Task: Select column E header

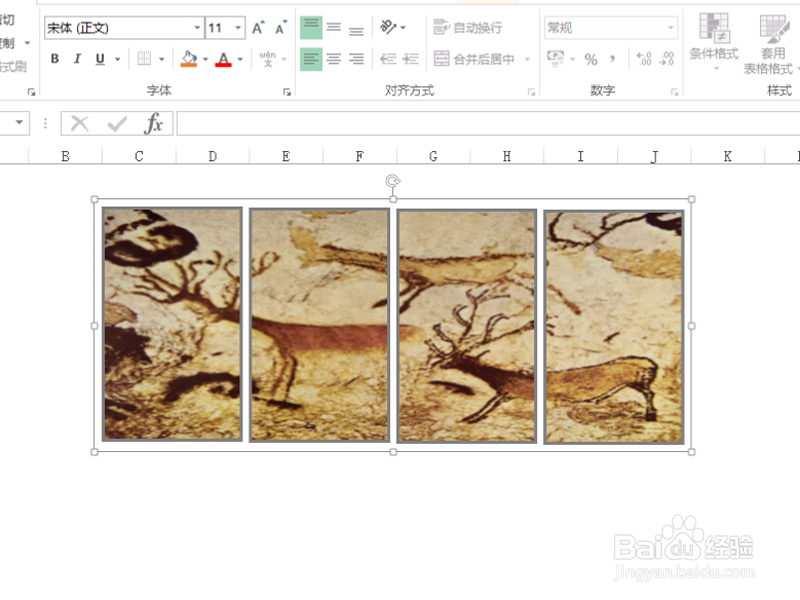Action: [286, 156]
